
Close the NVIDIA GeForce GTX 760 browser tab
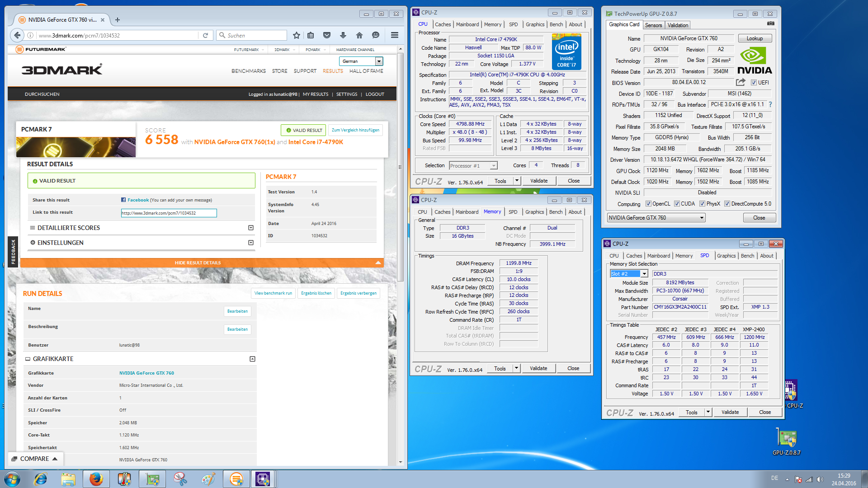point(103,20)
